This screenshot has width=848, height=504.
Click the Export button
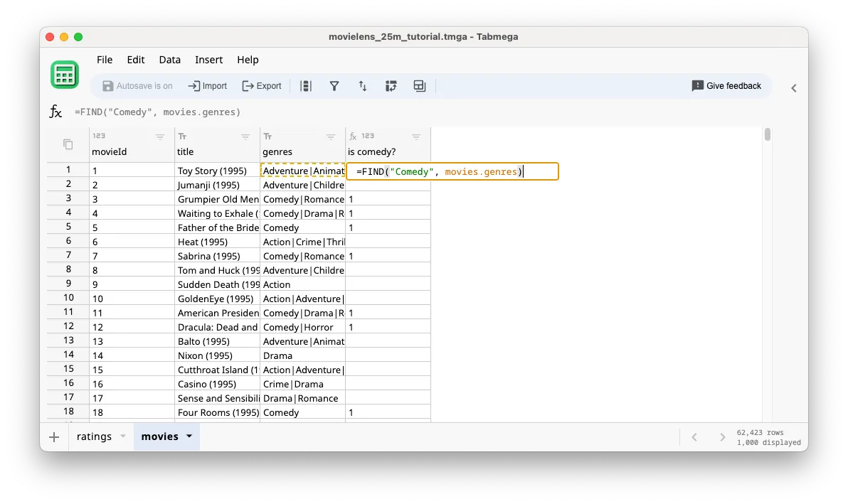(262, 85)
